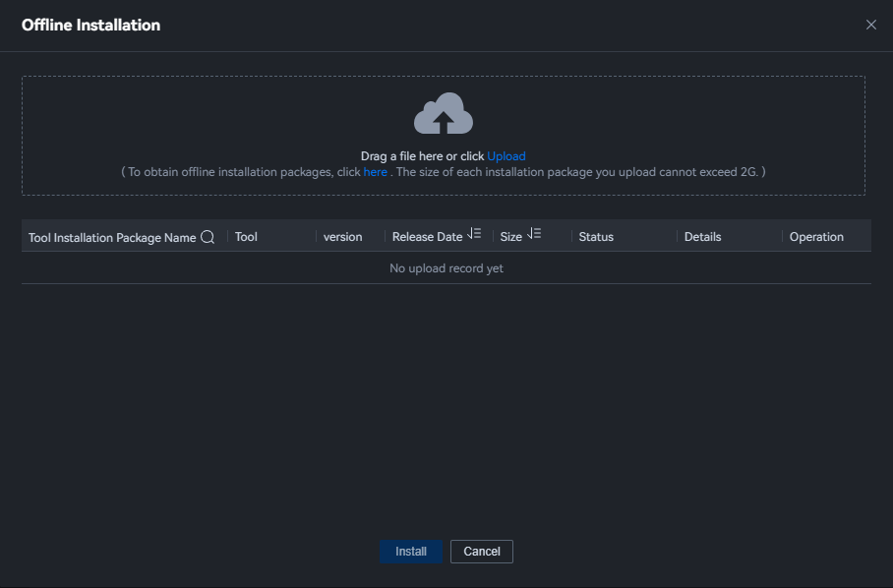This screenshot has height=588, width=893.
Task: Select the Details column header
Action: [x=703, y=237]
